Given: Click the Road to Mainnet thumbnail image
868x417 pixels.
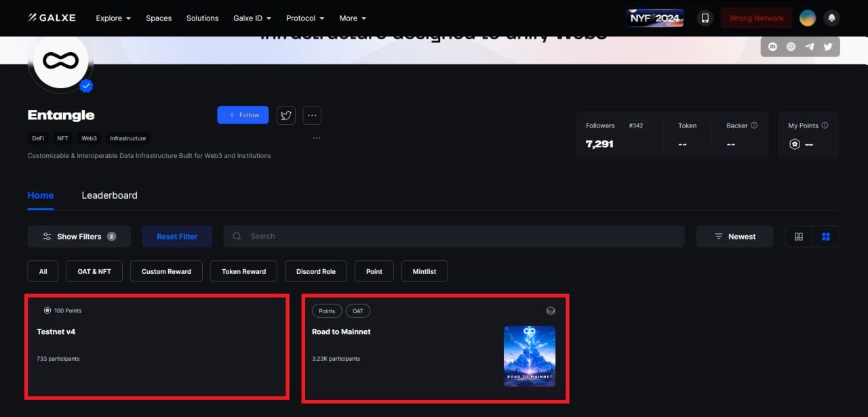Looking at the screenshot, I should coord(530,357).
